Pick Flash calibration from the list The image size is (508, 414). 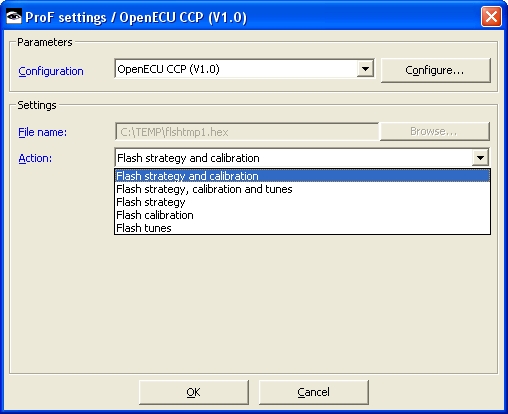[302, 215]
